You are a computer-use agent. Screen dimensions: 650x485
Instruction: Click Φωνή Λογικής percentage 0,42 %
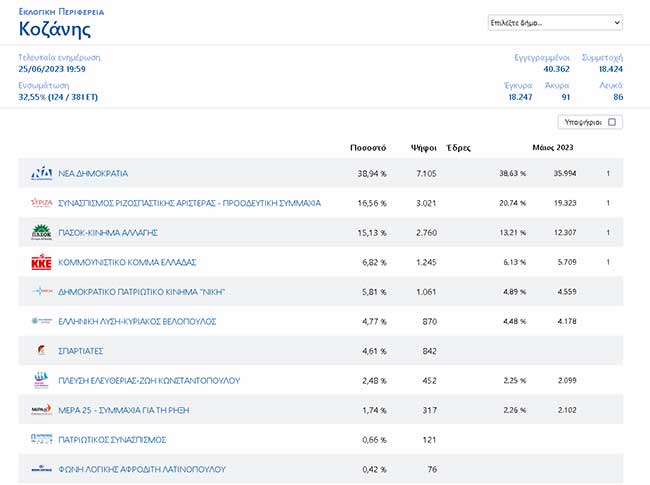pyautogui.click(x=374, y=469)
